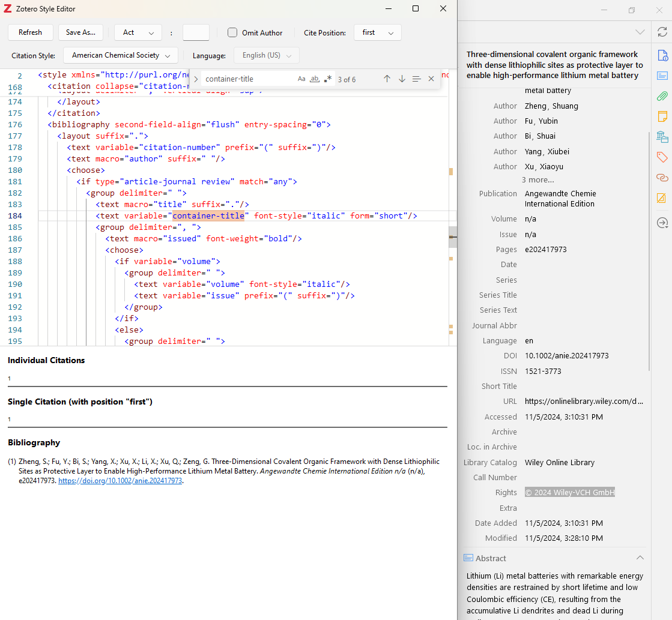The image size is (672, 620).
Task: Click Rights value '© 2024 Wiley-VCH GmbH'
Action: point(569,492)
